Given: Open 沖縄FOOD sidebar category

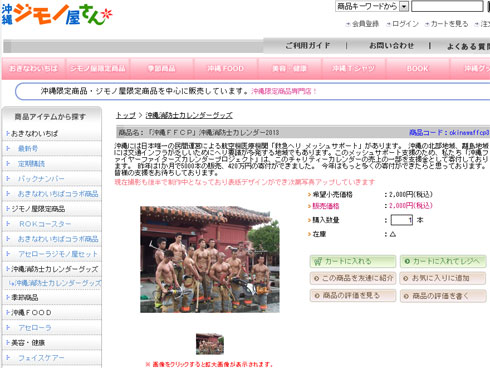Looking at the screenshot, I should [x=31, y=313].
